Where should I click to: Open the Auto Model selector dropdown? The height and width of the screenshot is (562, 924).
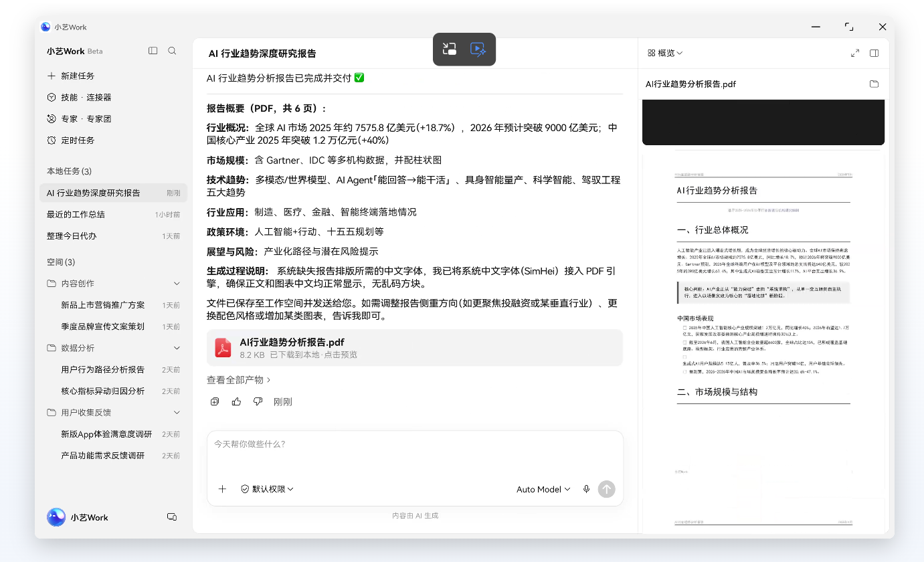click(543, 489)
